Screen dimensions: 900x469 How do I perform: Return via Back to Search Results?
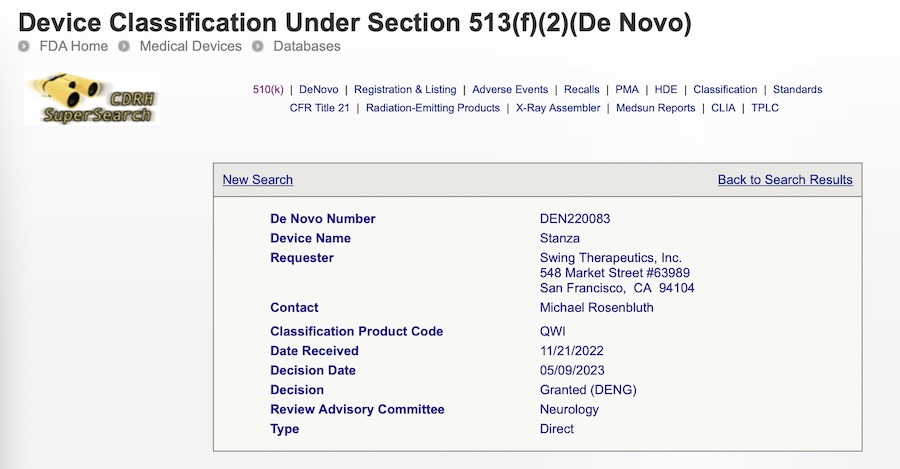pyautogui.click(x=785, y=180)
